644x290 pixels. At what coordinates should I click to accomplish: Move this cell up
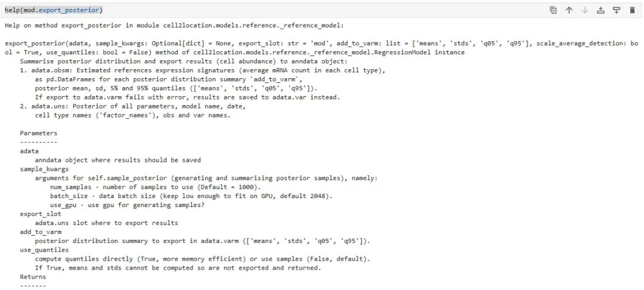569,10
